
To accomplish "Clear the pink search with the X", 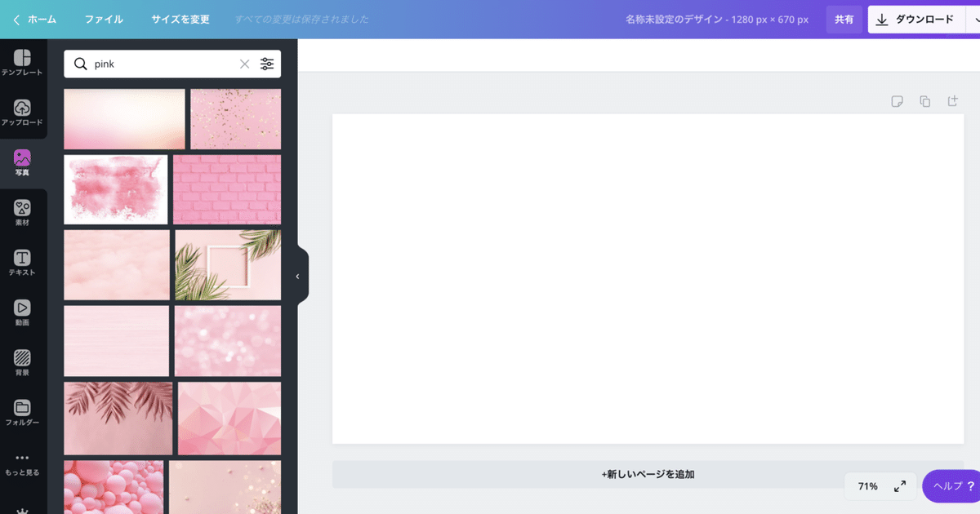I will pos(244,63).
